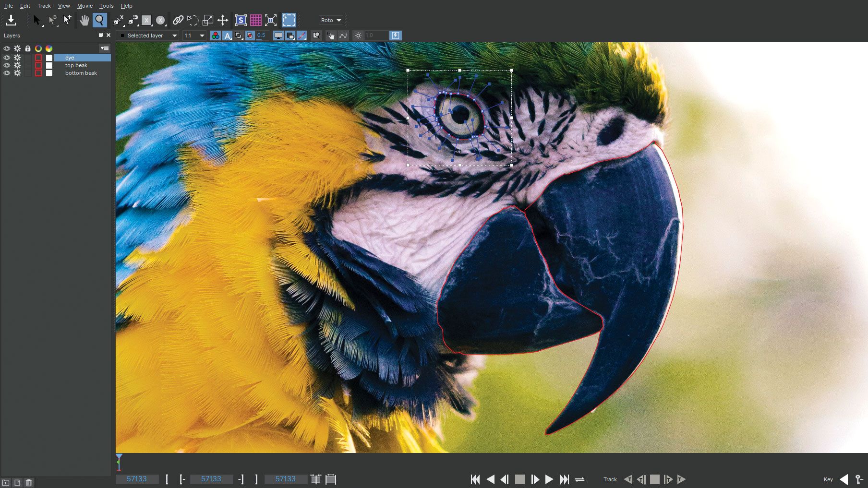Select the Pan tool in the toolbar

(x=85, y=20)
